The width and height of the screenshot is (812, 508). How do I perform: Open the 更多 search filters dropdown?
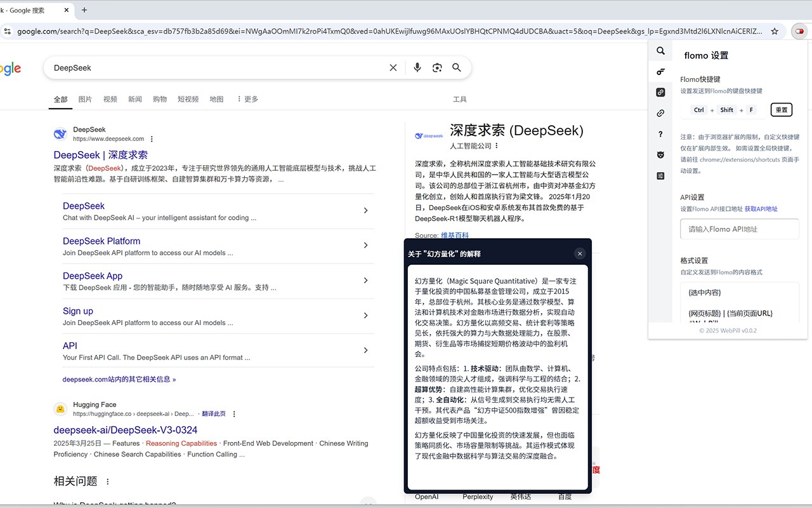[x=247, y=99]
